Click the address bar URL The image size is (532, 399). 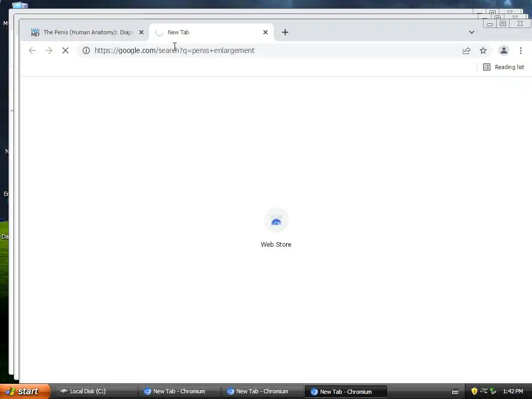[175, 50]
